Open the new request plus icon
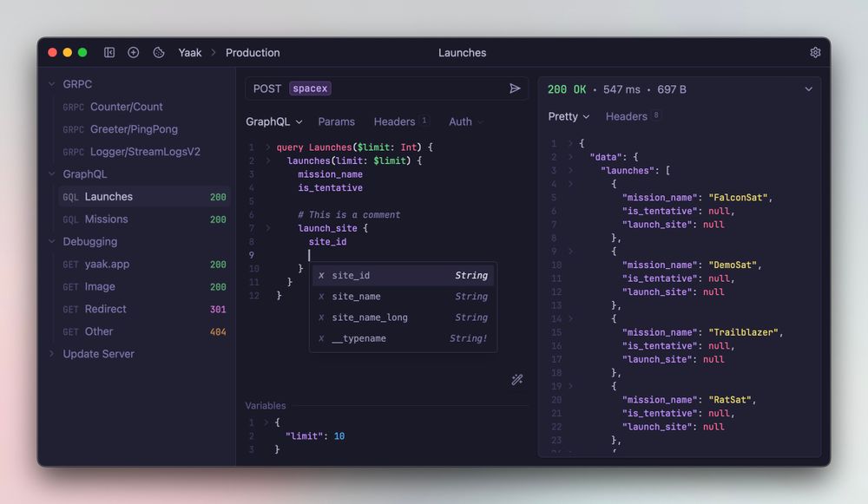The height and width of the screenshot is (504, 868). (133, 52)
